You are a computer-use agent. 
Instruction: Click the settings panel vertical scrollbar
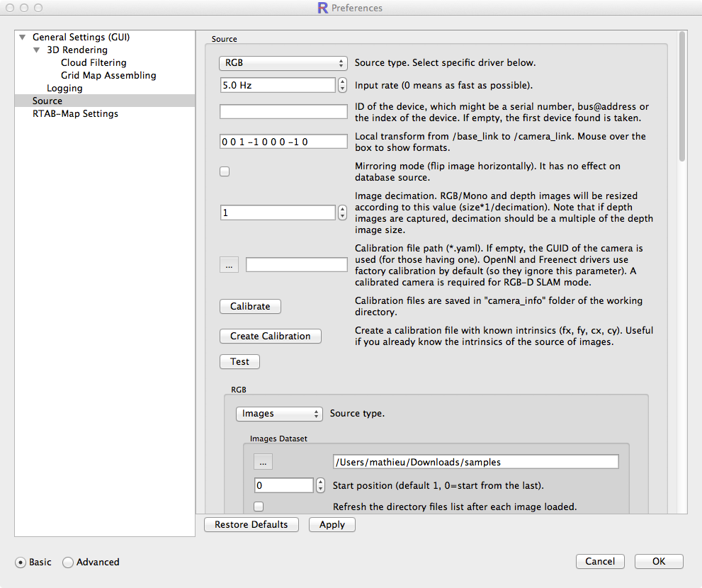pos(682,96)
